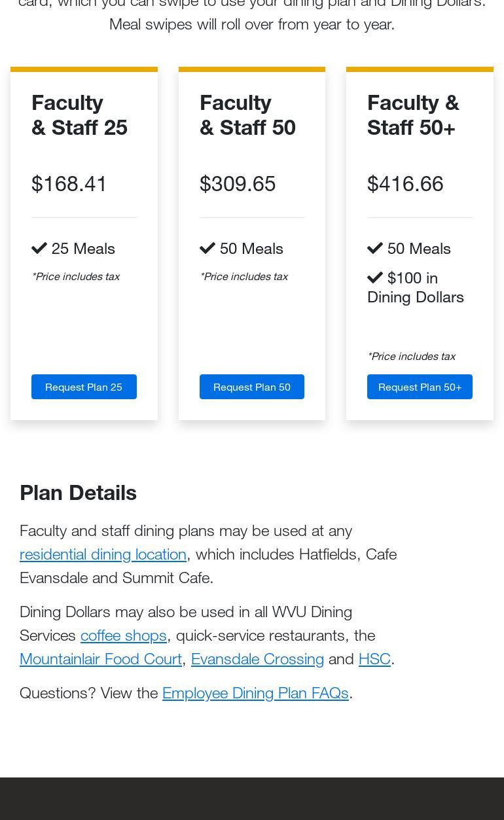Click the checkmark icon beside 25 Meals
The width and height of the screenshot is (504, 820).
pyautogui.click(x=39, y=248)
